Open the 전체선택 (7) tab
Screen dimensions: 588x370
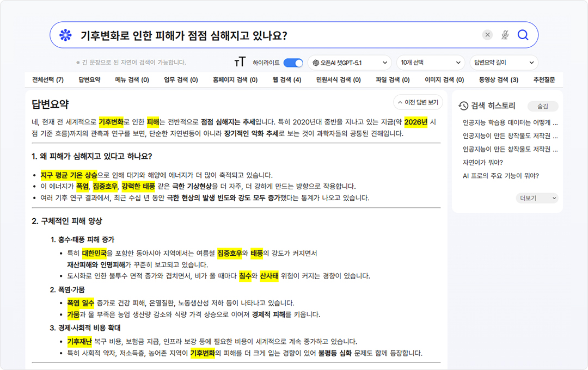click(x=48, y=80)
